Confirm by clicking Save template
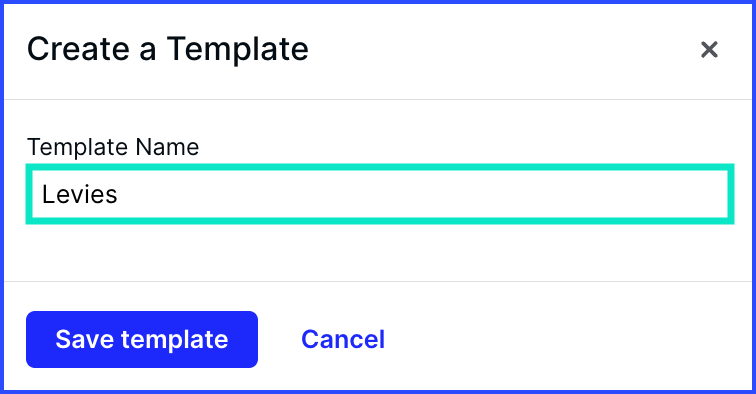The height and width of the screenshot is (394, 756). pyautogui.click(x=142, y=340)
